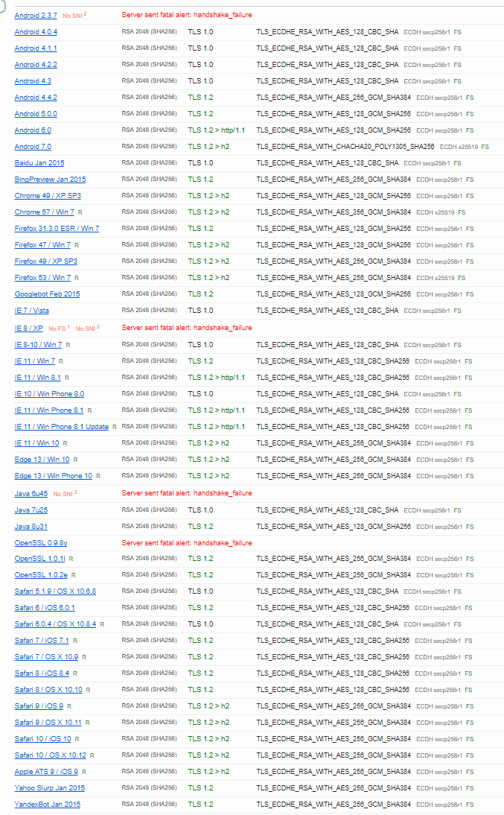Image resolution: width=504 pixels, height=815 pixels.
Task: Click TLS 1.2 > http/1.1 in Android 6.0 row
Action: point(217,130)
